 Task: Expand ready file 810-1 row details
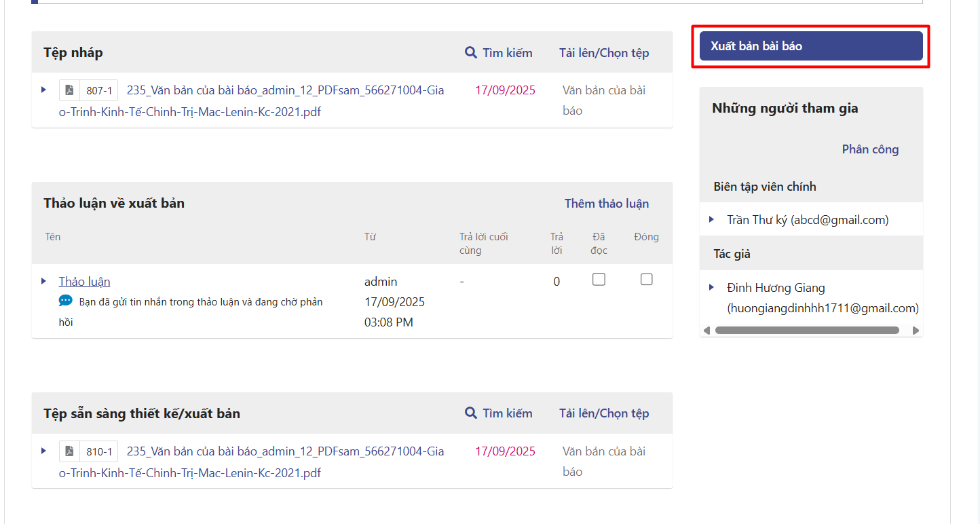43,451
